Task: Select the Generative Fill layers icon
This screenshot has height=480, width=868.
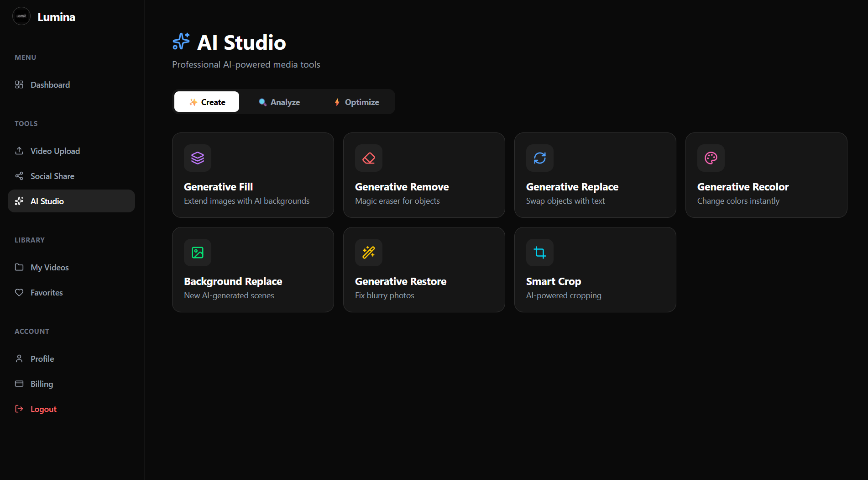Action: pos(197,158)
